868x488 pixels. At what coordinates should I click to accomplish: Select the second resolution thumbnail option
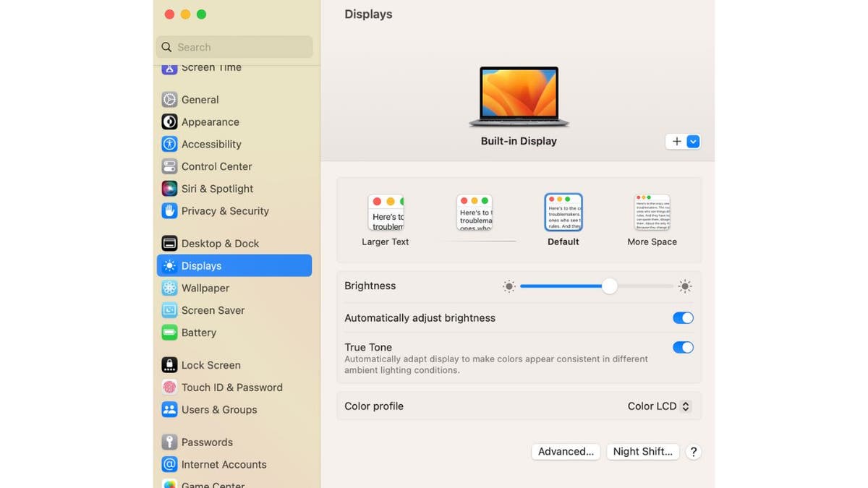click(x=475, y=213)
